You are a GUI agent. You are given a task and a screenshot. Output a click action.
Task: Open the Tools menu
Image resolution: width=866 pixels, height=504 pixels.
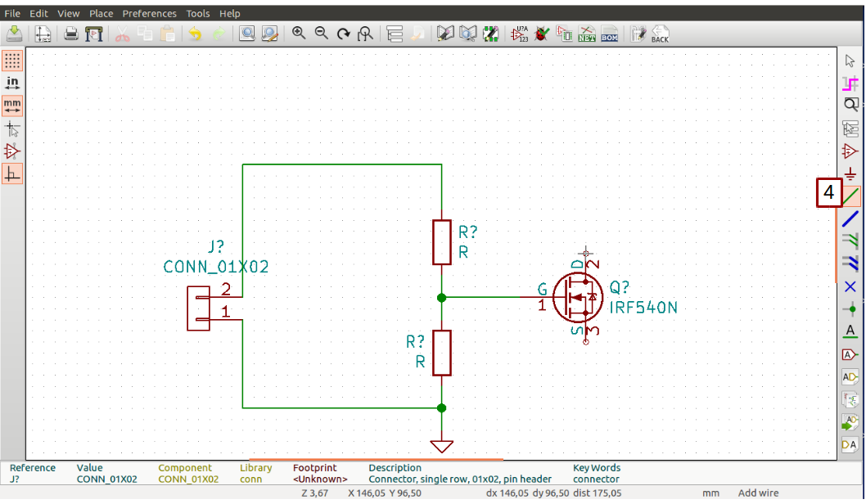[197, 13]
